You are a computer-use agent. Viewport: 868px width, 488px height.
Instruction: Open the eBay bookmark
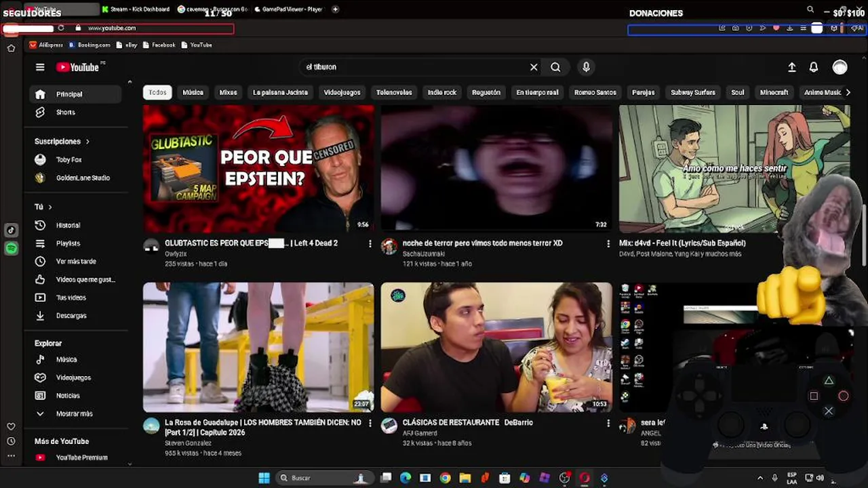tap(126, 45)
